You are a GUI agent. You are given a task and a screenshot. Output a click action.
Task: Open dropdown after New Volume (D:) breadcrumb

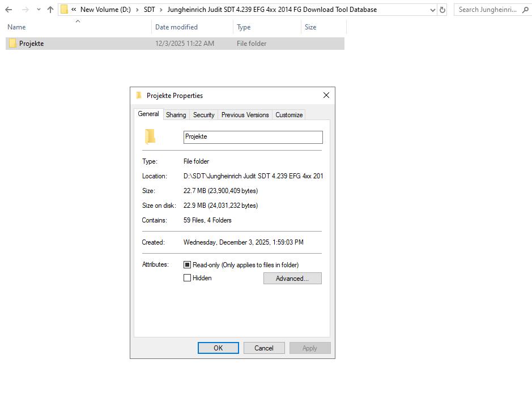(138, 10)
